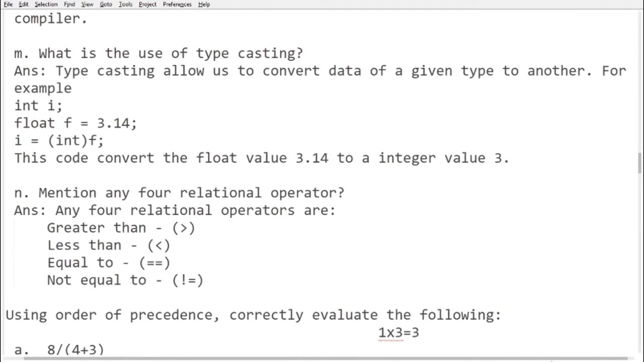Open the Preferences menu
The height and width of the screenshot is (362, 644).
(x=177, y=4)
